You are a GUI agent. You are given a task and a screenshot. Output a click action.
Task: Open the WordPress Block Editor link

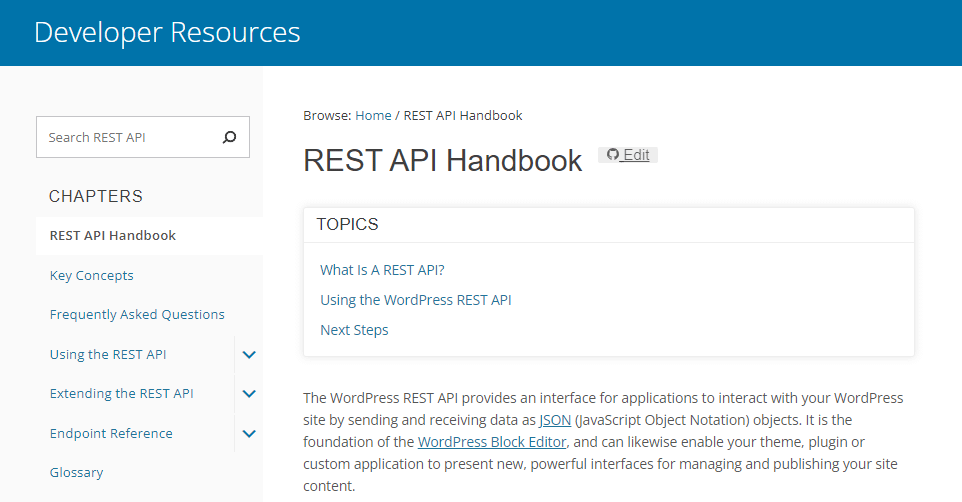pyautogui.click(x=492, y=442)
